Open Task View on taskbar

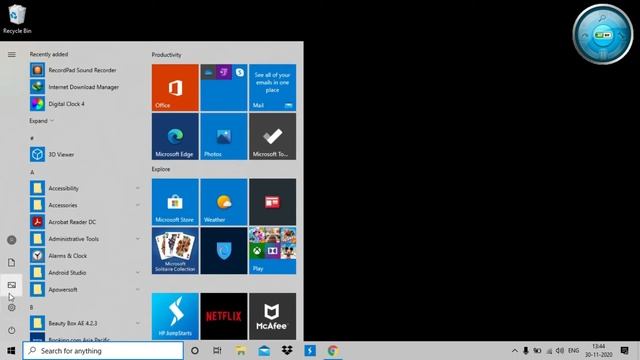217,351
